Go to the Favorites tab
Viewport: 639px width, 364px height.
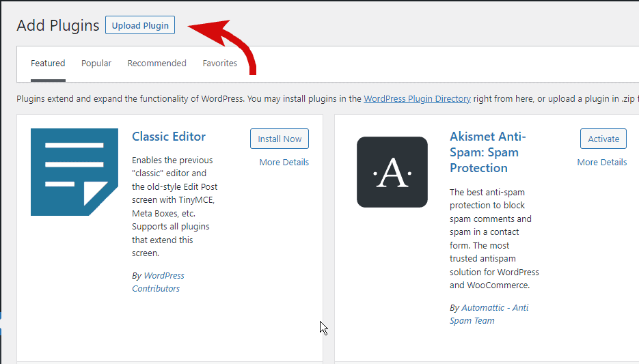click(220, 64)
